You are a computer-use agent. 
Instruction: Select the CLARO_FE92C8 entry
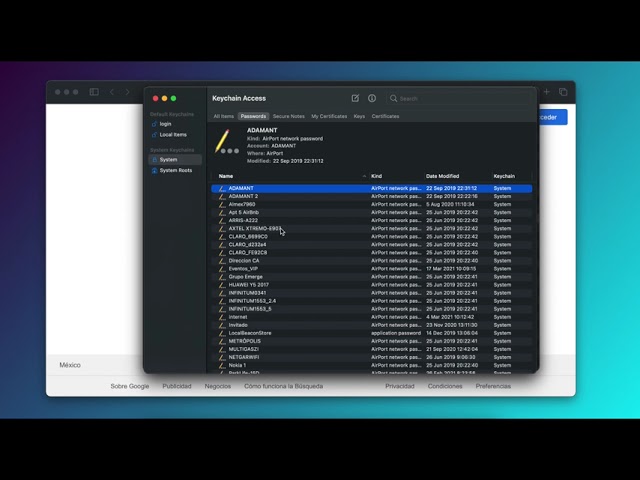pos(371,253)
